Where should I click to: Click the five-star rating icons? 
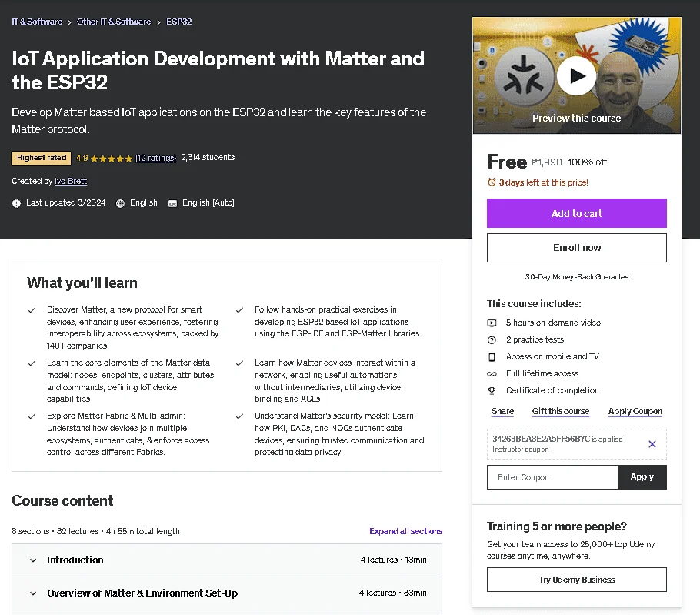point(112,159)
